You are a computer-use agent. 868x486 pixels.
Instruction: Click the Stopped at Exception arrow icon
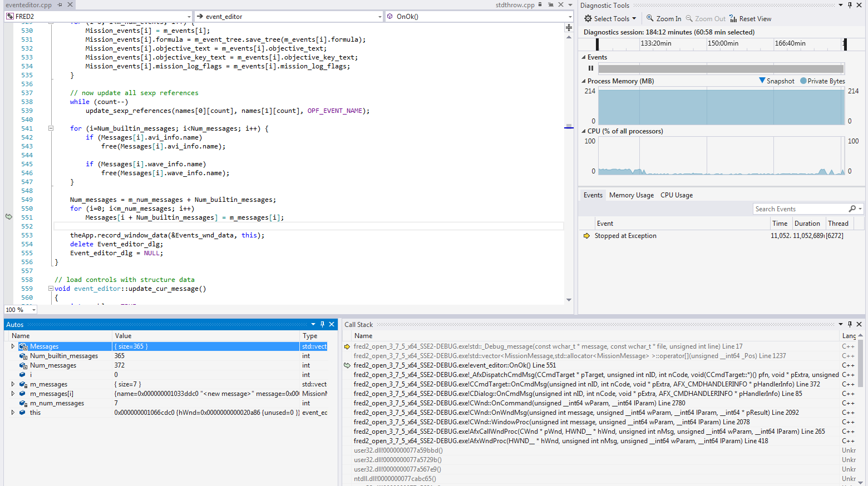click(586, 236)
